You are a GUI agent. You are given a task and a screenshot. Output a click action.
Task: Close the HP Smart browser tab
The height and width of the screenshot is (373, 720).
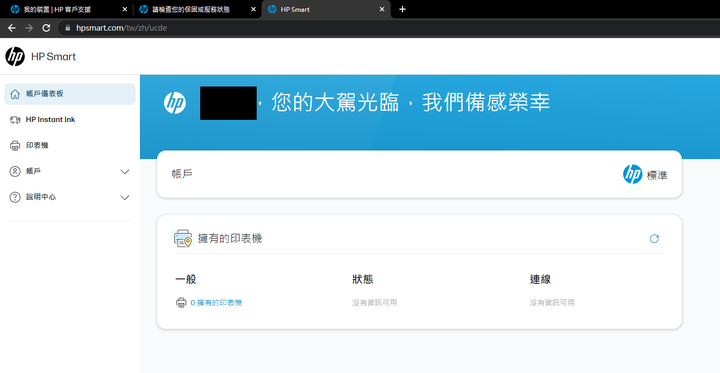click(382, 9)
